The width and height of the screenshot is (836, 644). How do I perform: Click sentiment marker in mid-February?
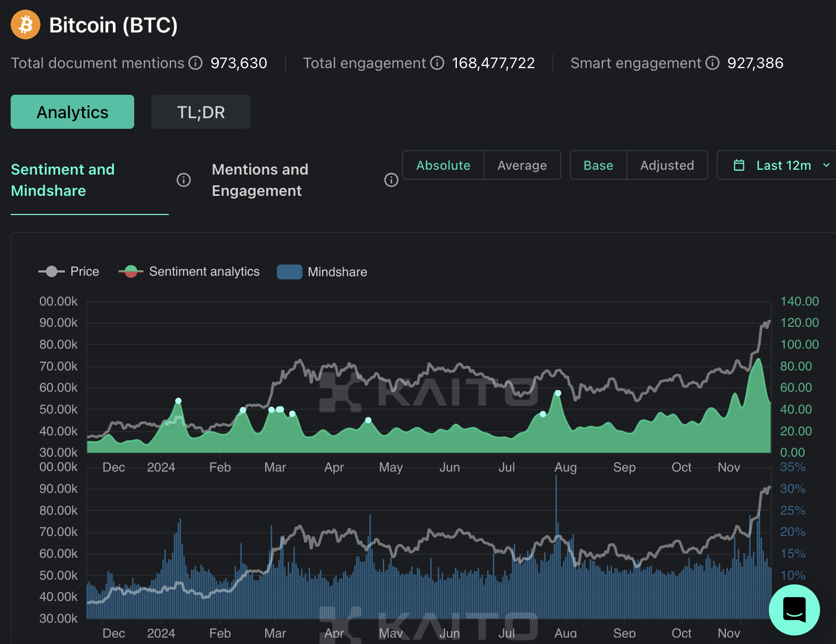point(243,410)
